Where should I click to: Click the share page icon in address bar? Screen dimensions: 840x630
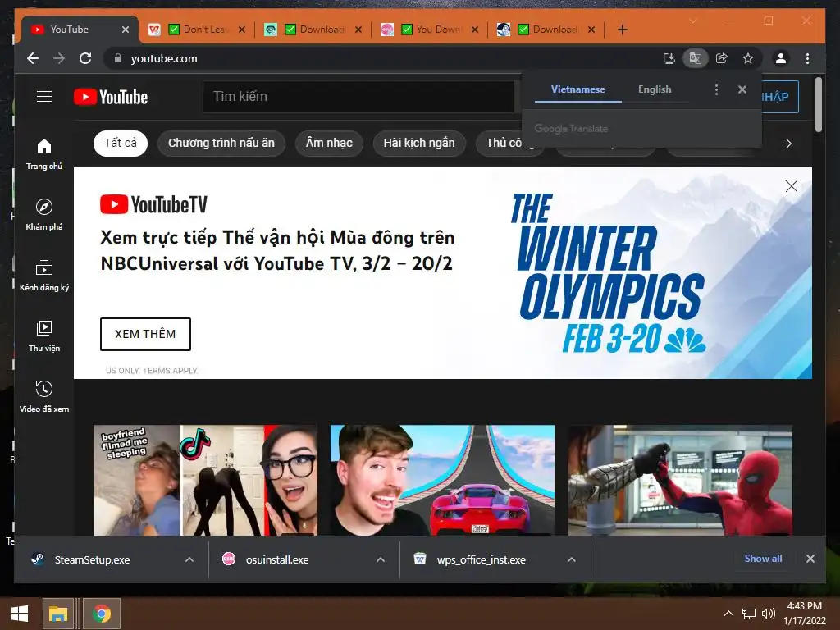pyautogui.click(x=722, y=58)
